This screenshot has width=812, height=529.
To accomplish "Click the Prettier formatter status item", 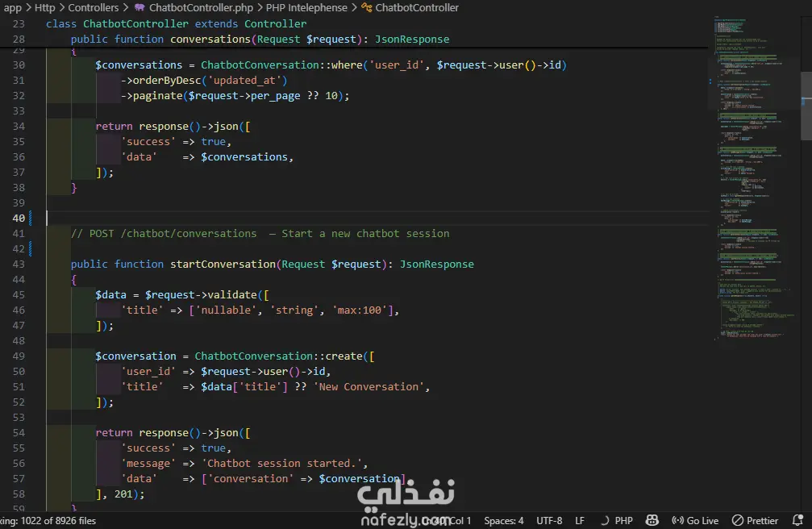I will (755, 520).
